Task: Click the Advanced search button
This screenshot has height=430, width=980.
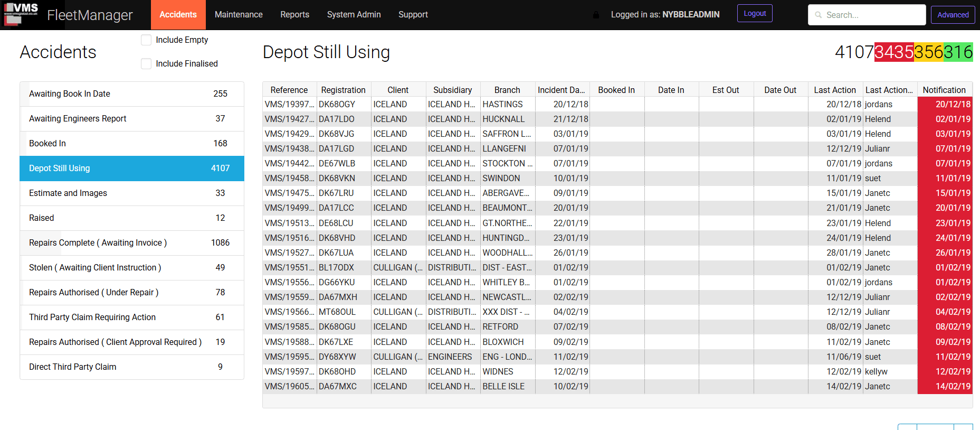Action: point(953,15)
